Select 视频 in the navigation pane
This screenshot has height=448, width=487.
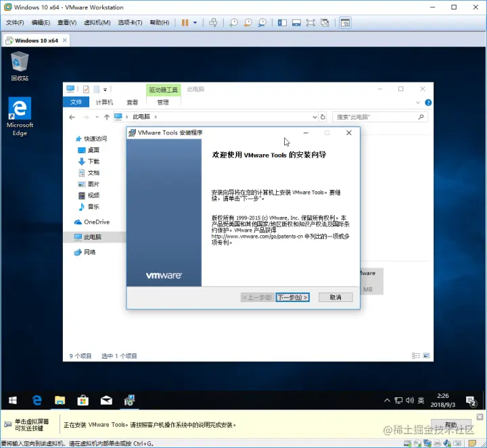point(89,195)
